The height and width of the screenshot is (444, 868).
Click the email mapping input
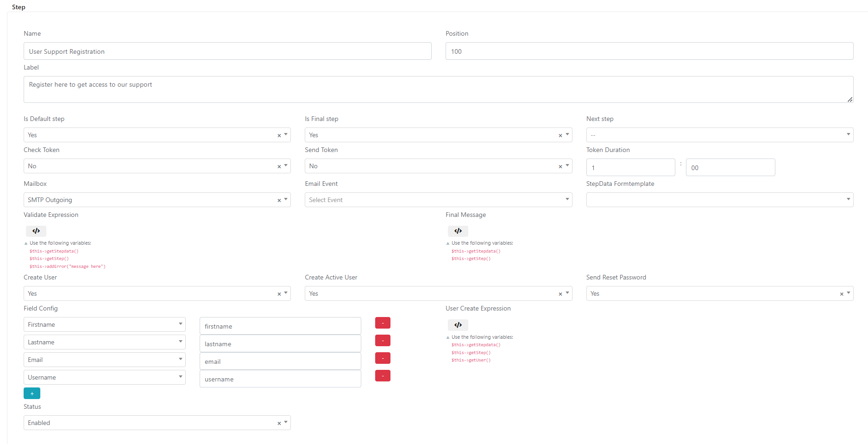280,361
